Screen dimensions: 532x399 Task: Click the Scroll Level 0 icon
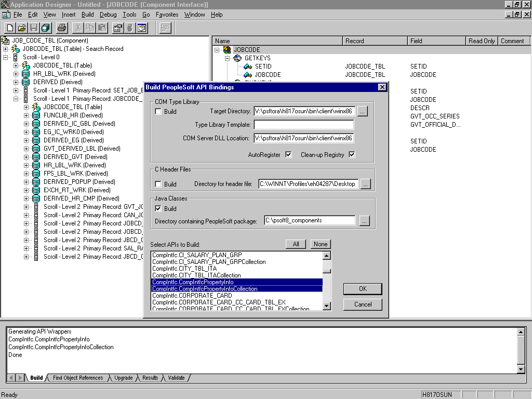15,57
